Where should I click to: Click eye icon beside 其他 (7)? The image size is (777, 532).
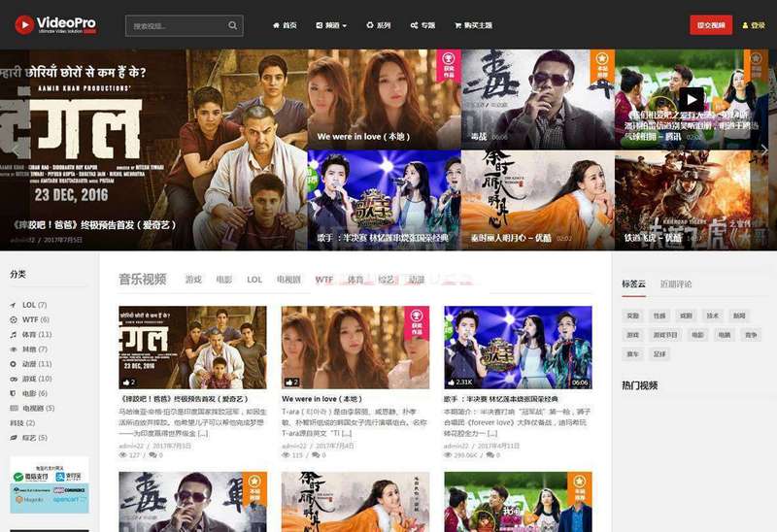tap(14, 349)
